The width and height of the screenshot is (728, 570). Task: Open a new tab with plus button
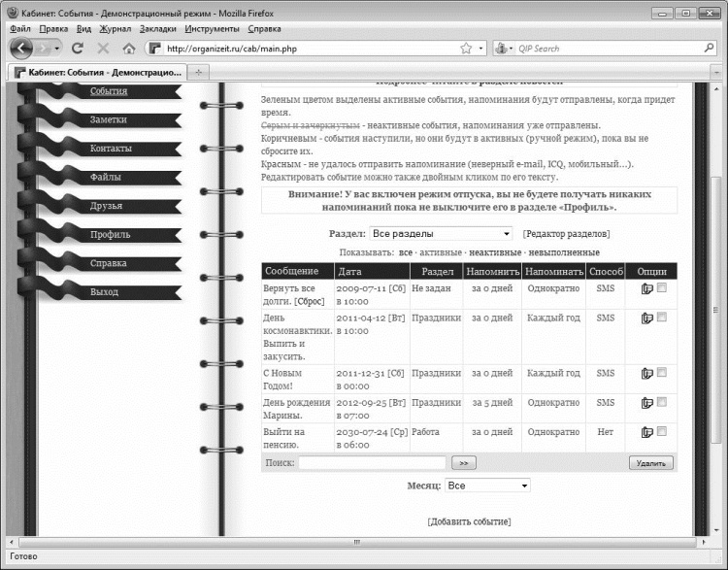point(199,73)
